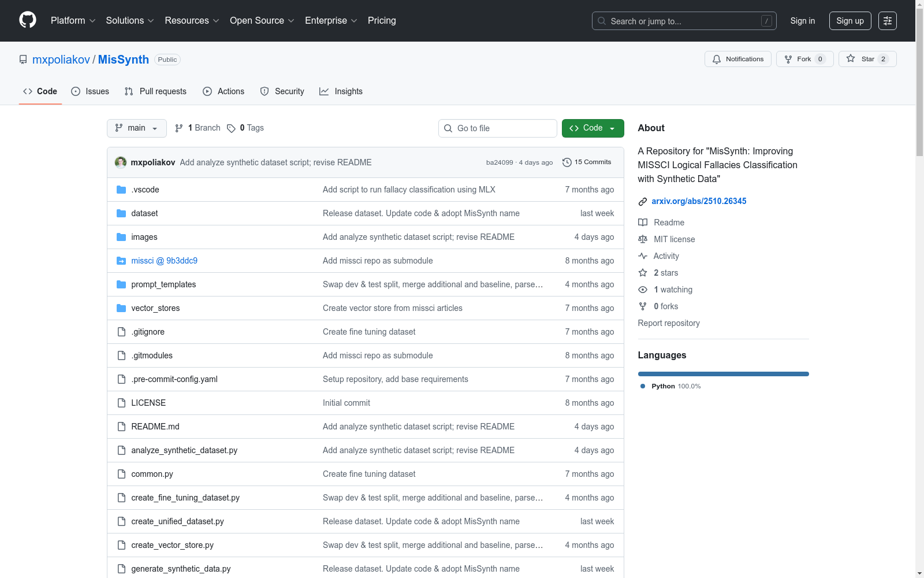Click the Sign in link
The image size is (924, 578).
tap(803, 21)
